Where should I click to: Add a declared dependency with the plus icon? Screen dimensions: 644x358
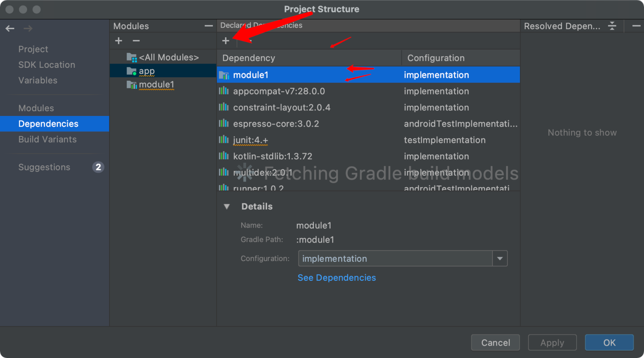click(226, 41)
